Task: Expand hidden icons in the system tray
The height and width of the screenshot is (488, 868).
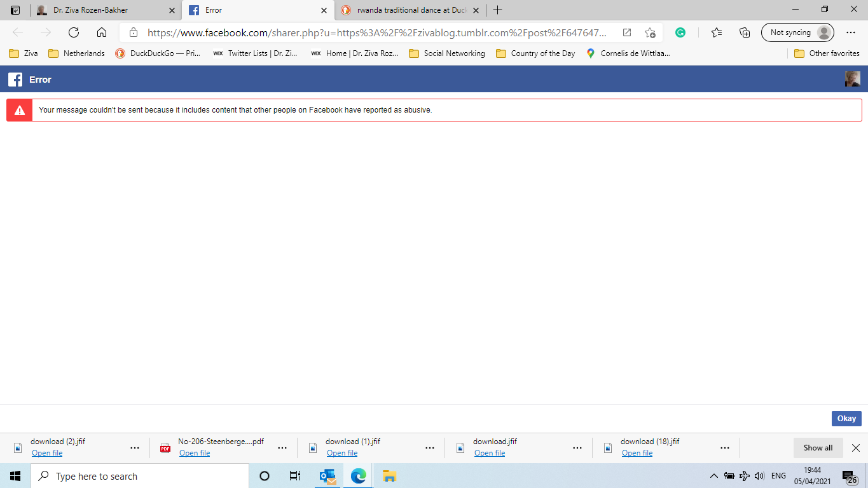Action: 713,475
